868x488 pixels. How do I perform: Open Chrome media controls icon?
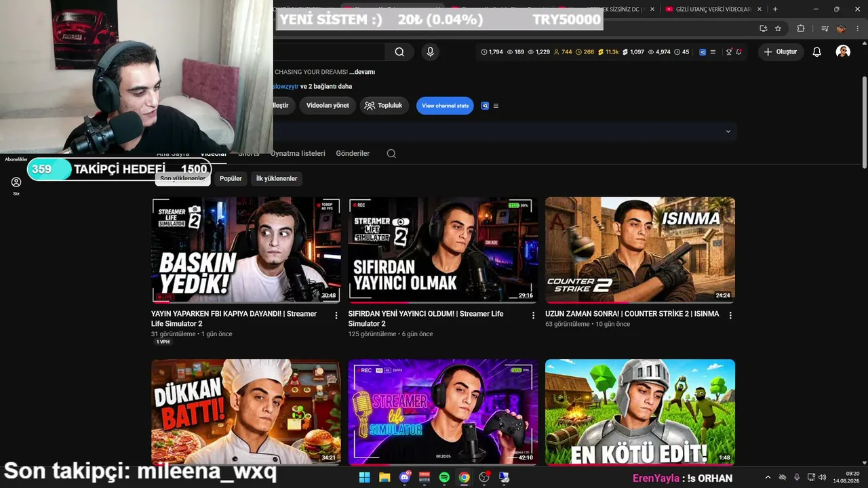coord(825,28)
